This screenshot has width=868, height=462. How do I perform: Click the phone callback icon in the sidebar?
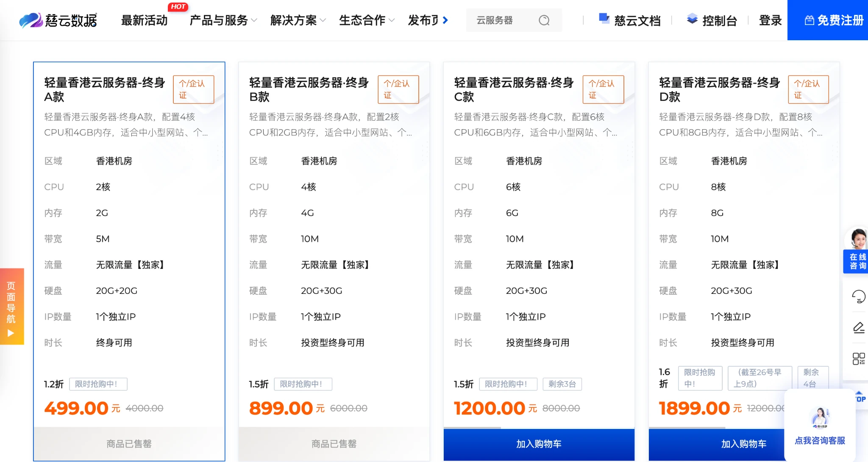coord(858,296)
